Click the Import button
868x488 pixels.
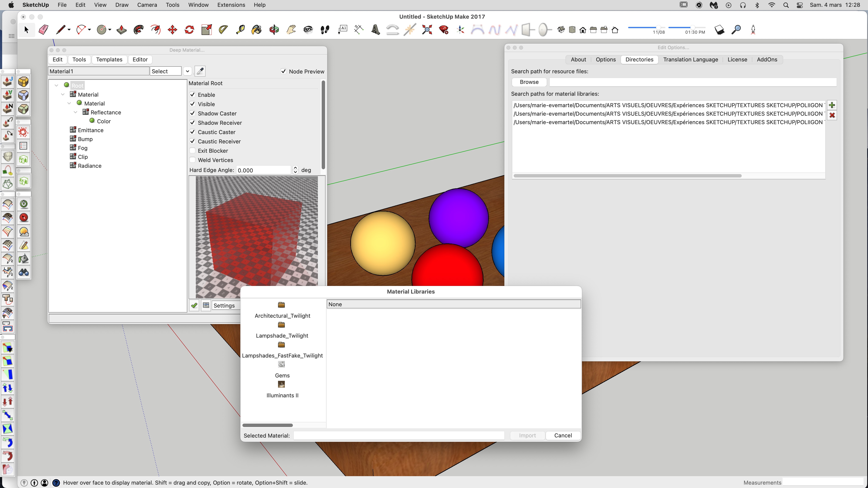pyautogui.click(x=527, y=435)
